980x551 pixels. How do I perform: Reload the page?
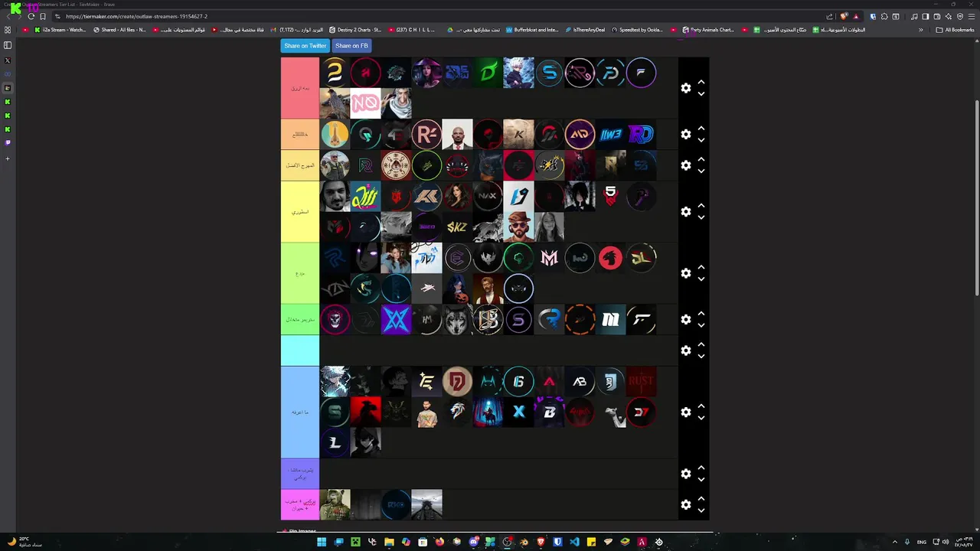point(31,16)
